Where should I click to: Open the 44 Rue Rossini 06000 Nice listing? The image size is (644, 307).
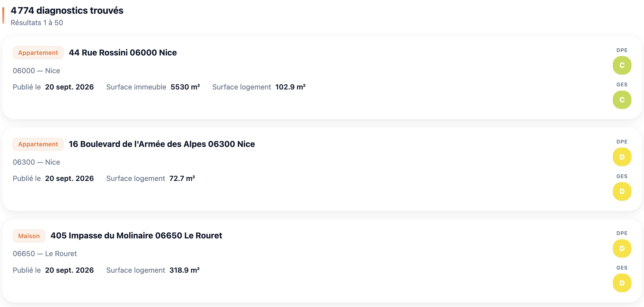(123, 53)
